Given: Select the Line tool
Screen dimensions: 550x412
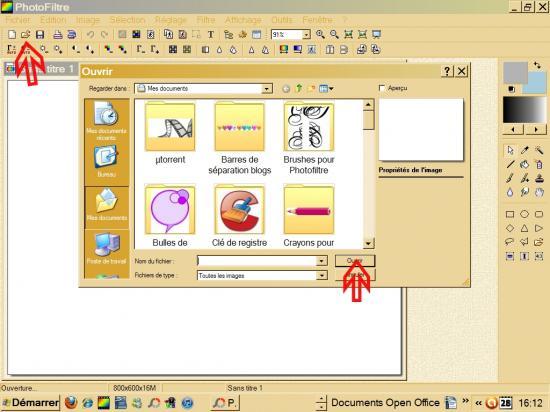Looking at the screenshot, I should point(510,164).
